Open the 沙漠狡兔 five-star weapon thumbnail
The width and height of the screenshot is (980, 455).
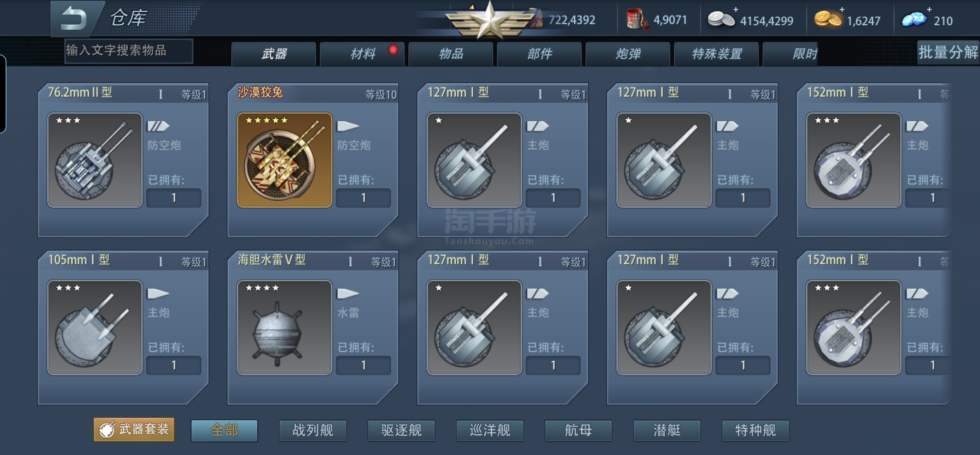pos(285,160)
